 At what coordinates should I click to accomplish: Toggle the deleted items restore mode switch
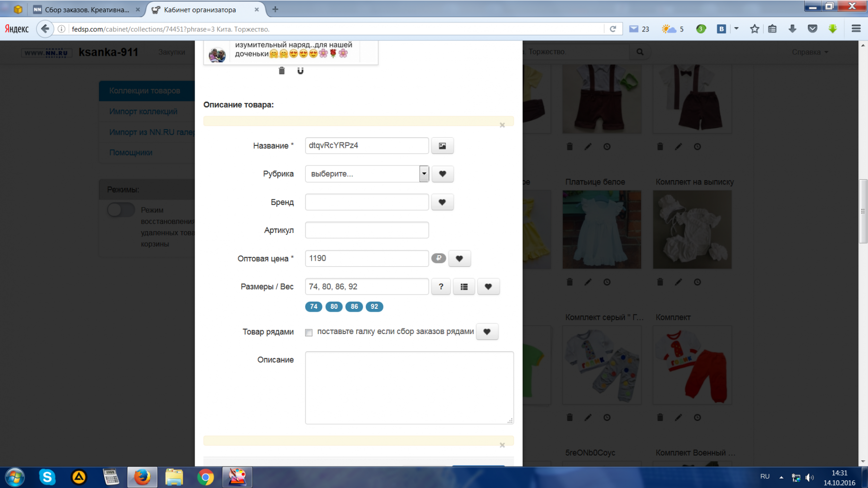pos(121,210)
